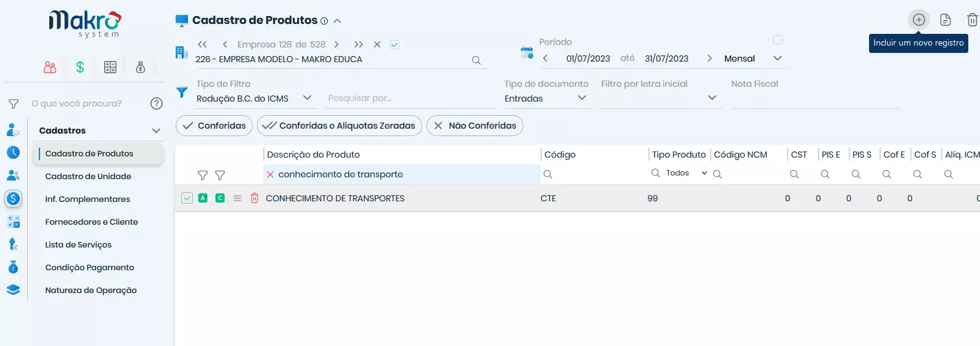Screen dimensions: 980x346
Task: Collapse Cadastro de Produtos header chevron
Action: click(x=337, y=21)
